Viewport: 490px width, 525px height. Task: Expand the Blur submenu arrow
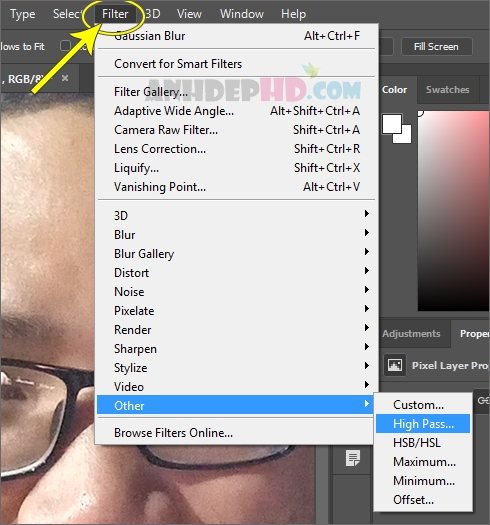[367, 232]
